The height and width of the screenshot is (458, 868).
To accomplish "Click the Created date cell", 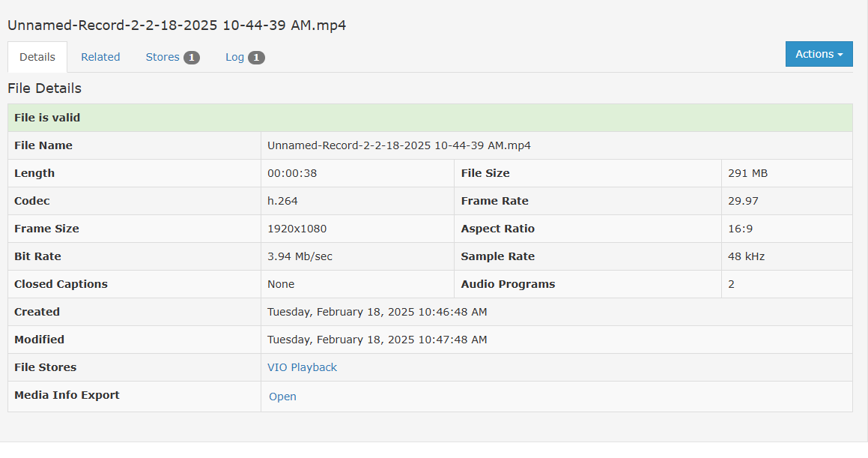I will pyautogui.click(x=377, y=311).
